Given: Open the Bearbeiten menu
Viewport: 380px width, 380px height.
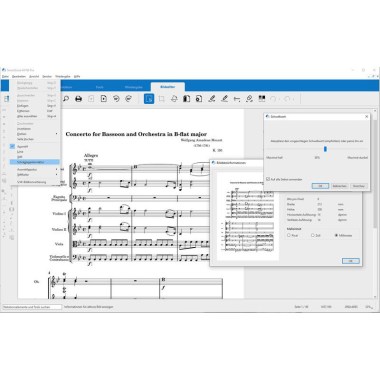Looking at the screenshot, I should pyautogui.click(x=19, y=76).
